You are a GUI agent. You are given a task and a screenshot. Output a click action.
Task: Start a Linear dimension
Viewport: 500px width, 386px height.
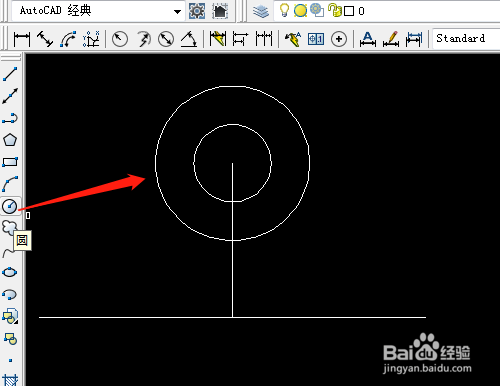[22, 39]
